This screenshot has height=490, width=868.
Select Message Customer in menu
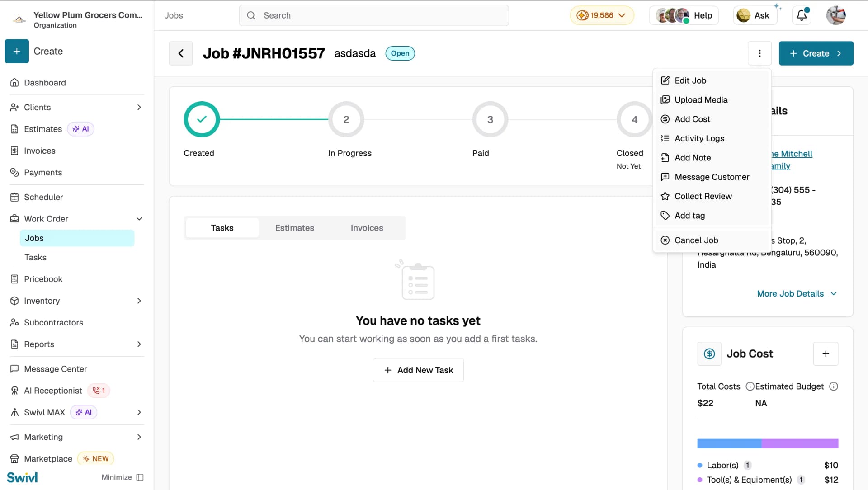tap(712, 177)
